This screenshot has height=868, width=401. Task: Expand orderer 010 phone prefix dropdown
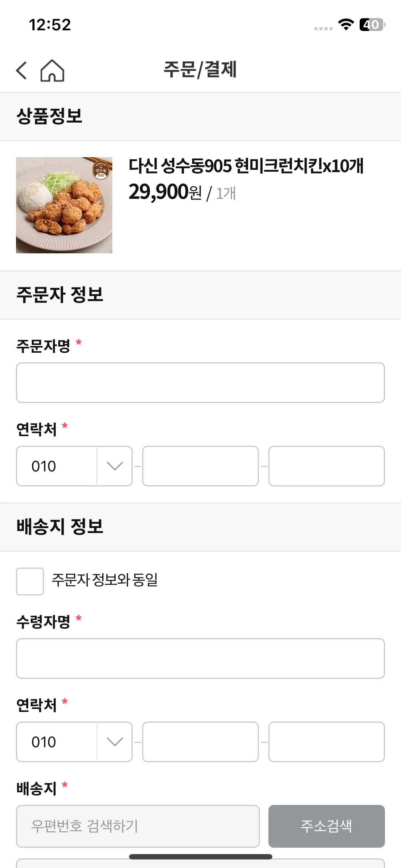click(74, 466)
